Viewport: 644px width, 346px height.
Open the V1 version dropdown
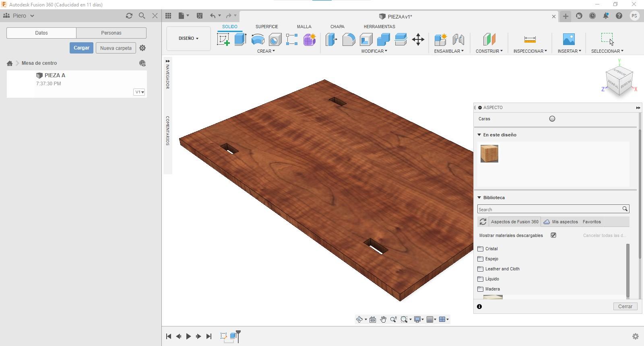click(x=139, y=92)
